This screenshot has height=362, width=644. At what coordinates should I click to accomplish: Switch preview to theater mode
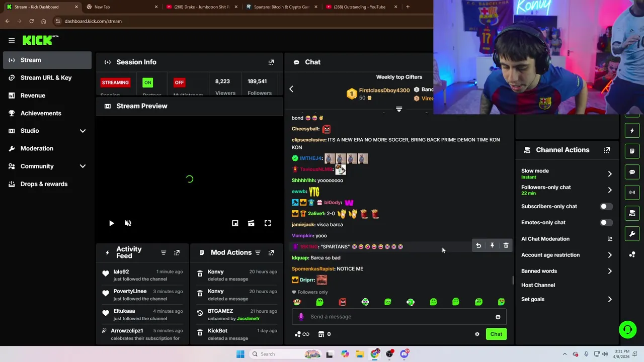251,223
